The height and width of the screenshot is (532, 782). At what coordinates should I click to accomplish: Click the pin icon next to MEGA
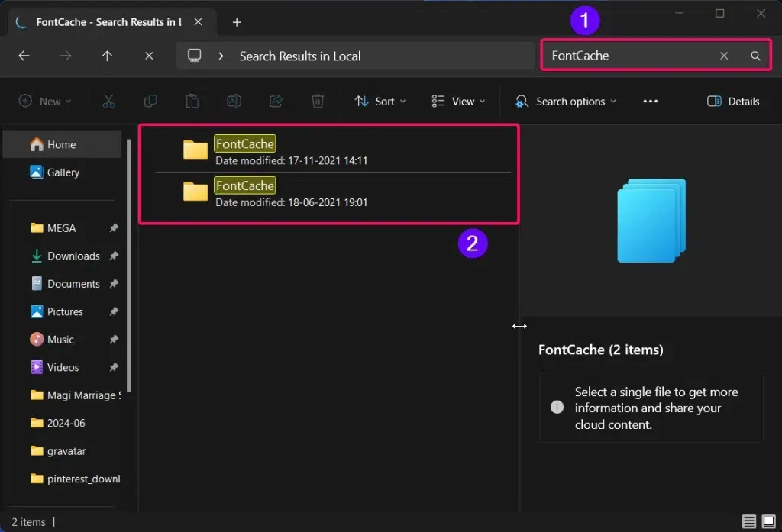114,228
